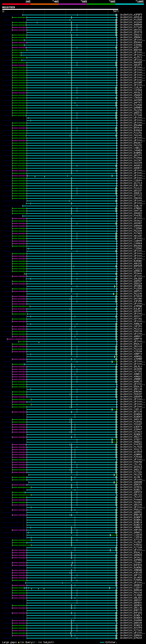Image resolution: width=146 pixels, height=644 pixels.
Task: Select the UniRef100_B6DYD6 label
Action: point(131,50)
